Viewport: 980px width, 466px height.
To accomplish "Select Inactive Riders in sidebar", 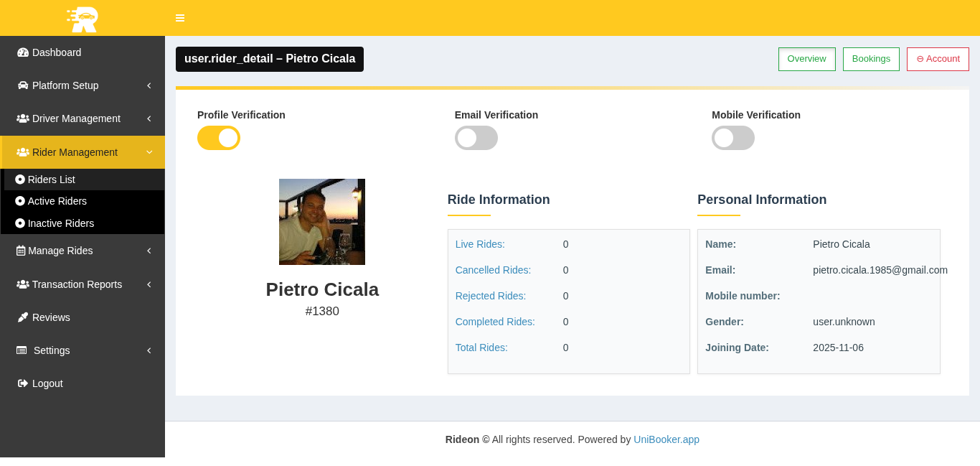I will click(60, 223).
